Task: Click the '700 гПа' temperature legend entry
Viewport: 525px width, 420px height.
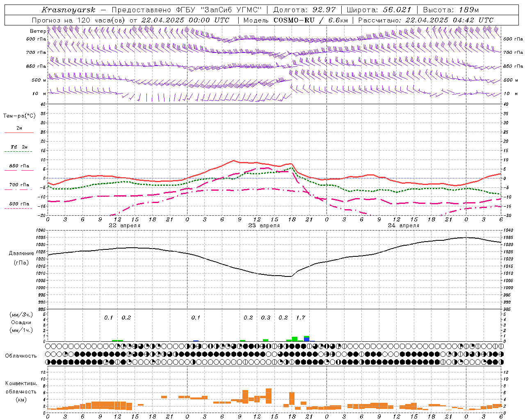Action: 19,185
